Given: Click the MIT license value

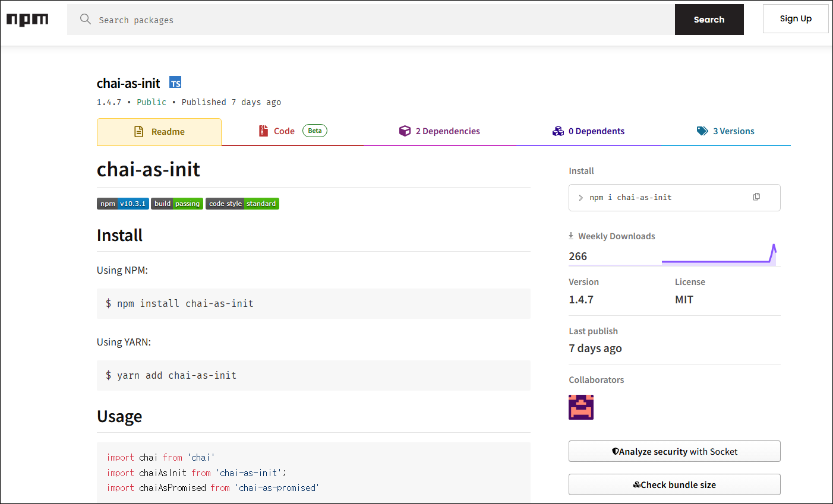Looking at the screenshot, I should click(684, 300).
